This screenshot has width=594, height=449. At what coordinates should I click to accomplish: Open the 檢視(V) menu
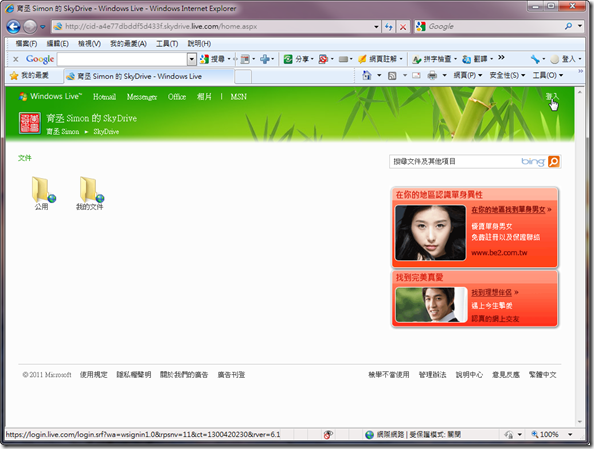89,44
